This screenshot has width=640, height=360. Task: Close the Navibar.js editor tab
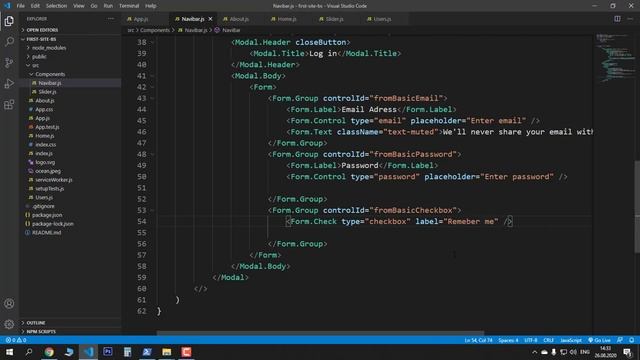[210, 19]
